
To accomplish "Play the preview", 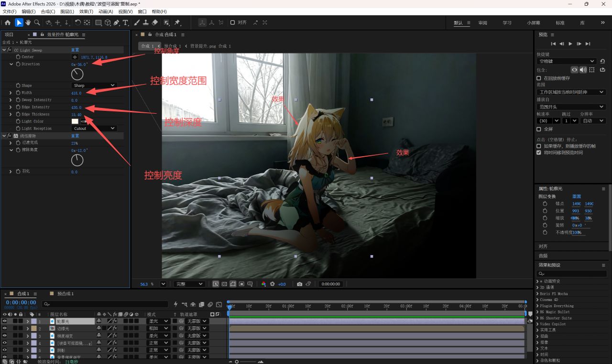I will coord(570,43).
